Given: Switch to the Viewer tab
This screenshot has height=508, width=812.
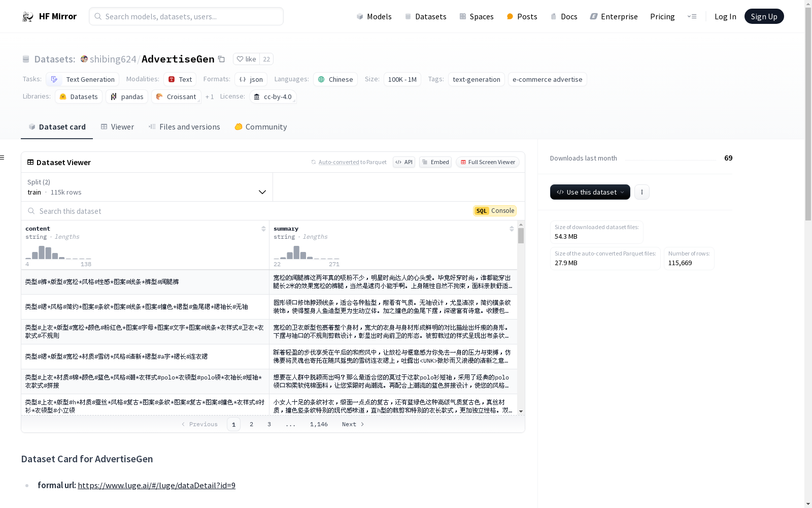Looking at the screenshot, I should coord(117,127).
